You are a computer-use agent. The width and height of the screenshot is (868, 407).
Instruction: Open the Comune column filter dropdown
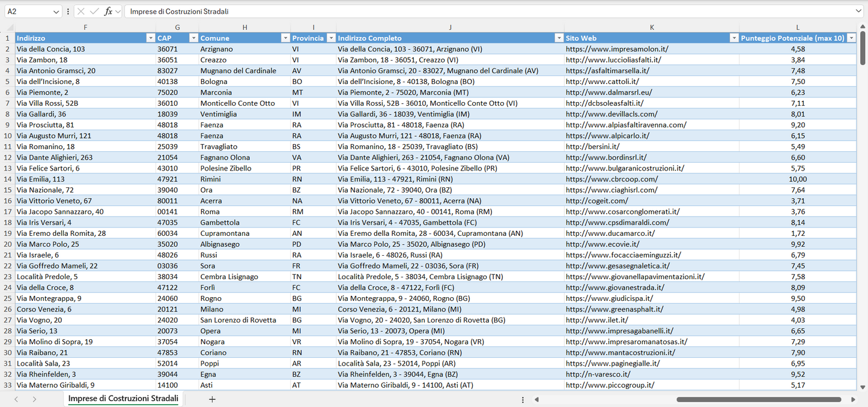(x=285, y=38)
